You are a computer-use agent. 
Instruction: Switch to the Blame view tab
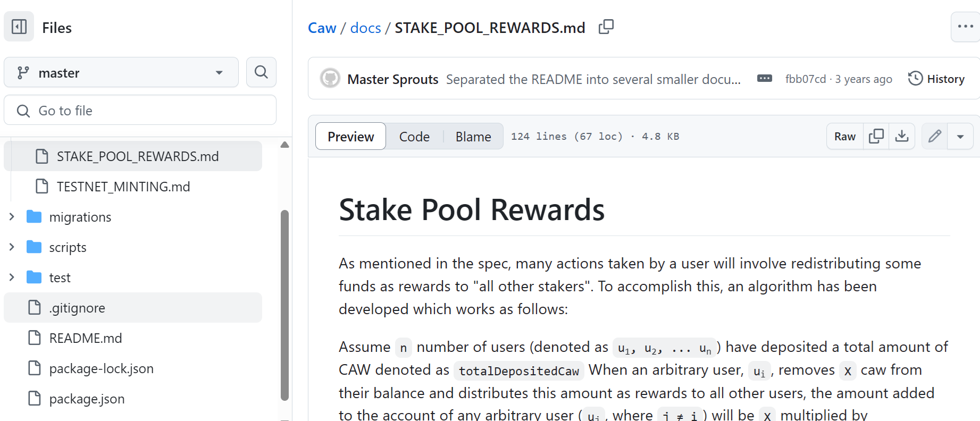tap(473, 137)
